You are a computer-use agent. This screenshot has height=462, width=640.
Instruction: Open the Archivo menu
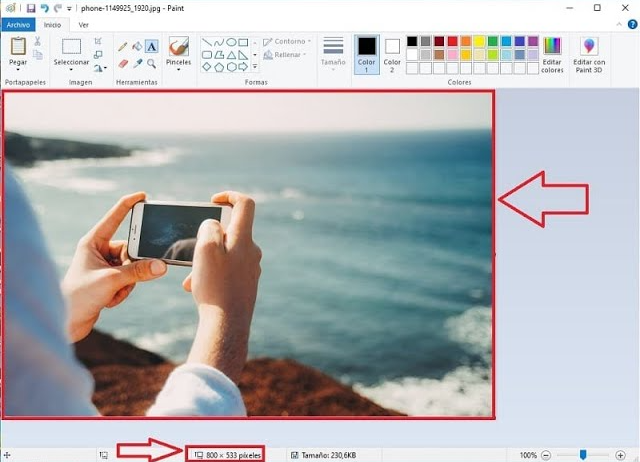20,24
